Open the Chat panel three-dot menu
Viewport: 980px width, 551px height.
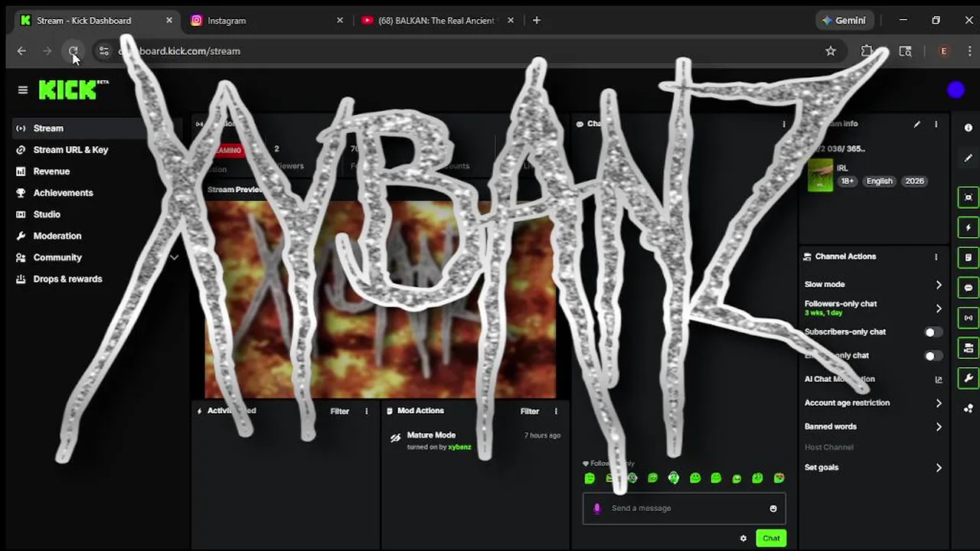point(783,124)
